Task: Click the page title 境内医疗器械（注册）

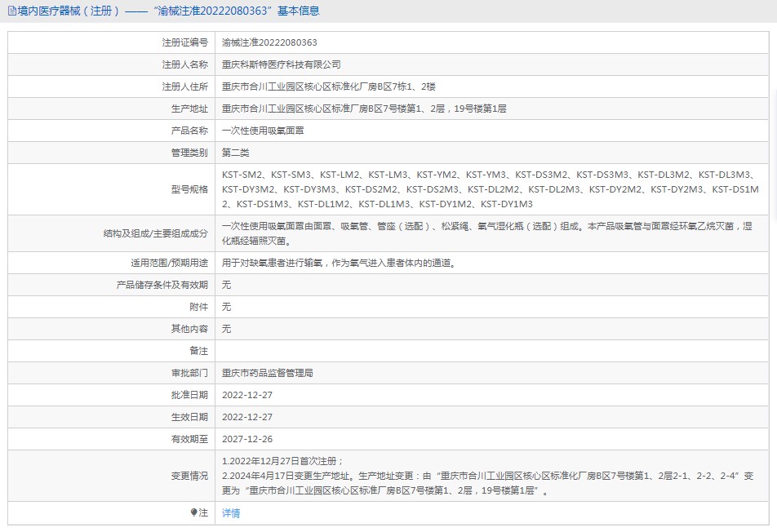Action: [x=69, y=11]
